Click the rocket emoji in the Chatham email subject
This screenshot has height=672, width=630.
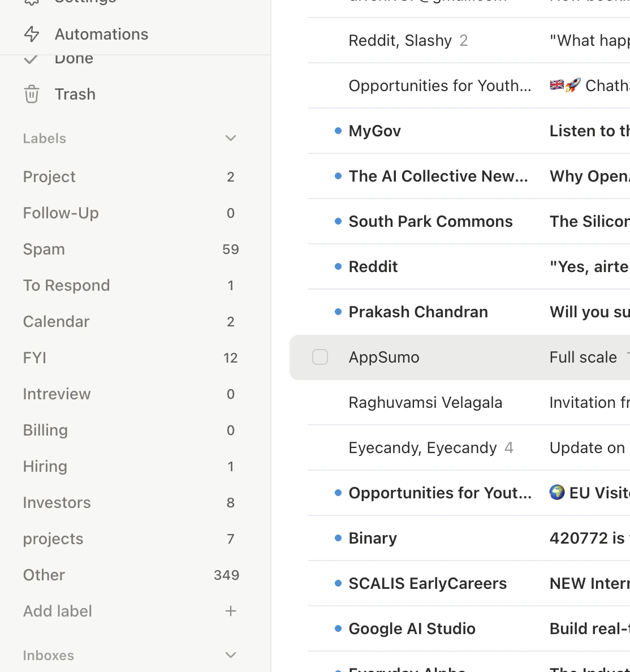571,85
